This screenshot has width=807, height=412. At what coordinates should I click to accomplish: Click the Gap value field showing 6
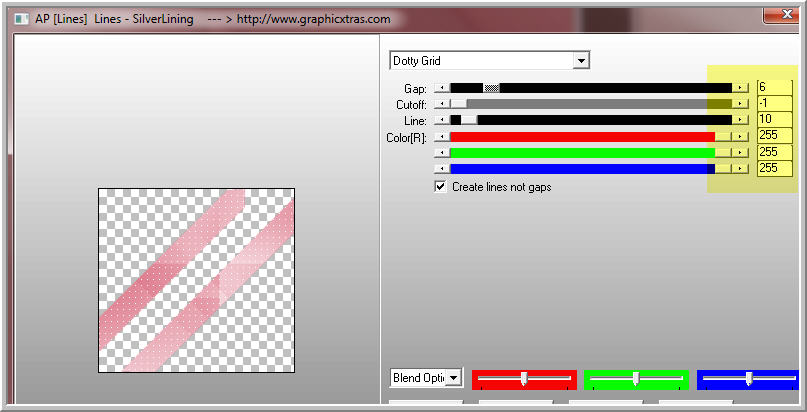click(x=774, y=87)
